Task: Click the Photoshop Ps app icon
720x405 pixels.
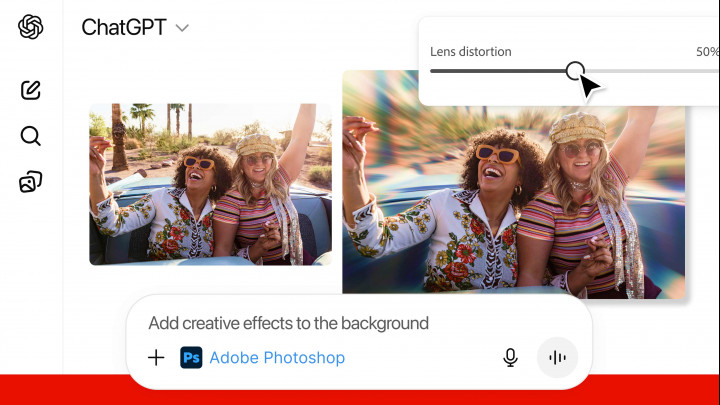Action: 191,358
